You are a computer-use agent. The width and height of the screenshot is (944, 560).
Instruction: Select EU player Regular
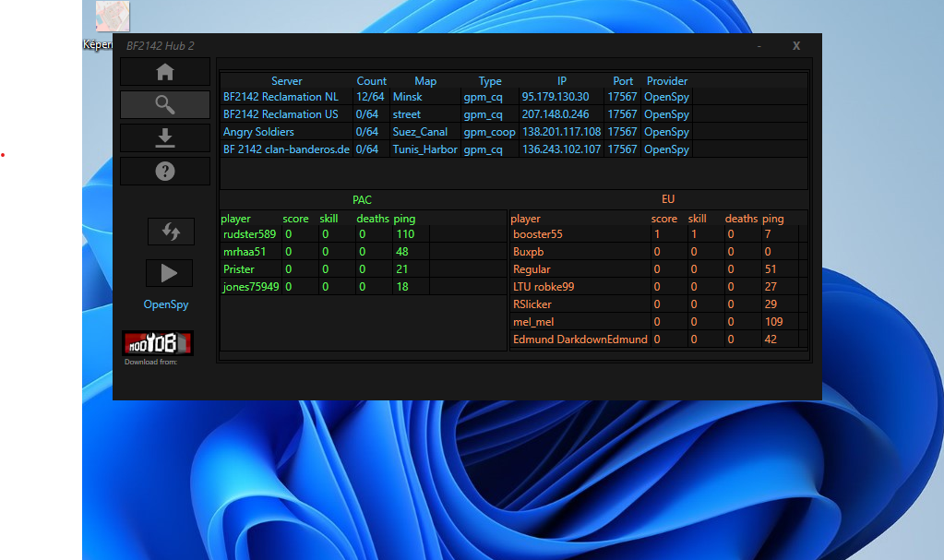pos(532,268)
